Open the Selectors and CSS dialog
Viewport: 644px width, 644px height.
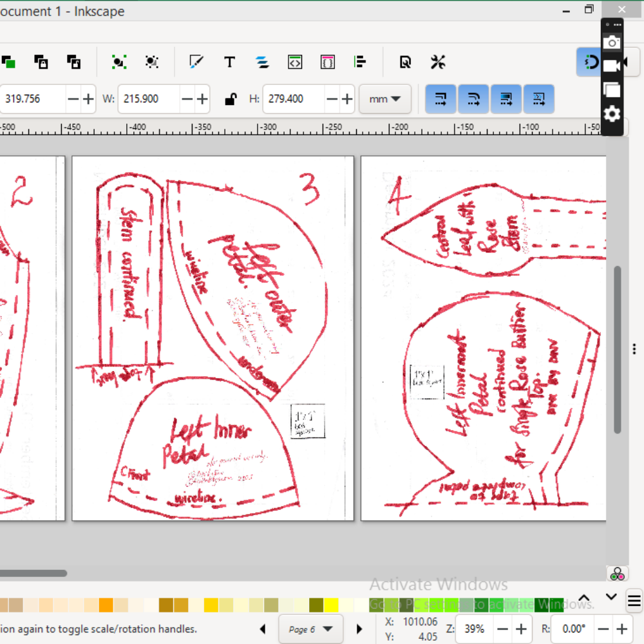click(327, 62)
